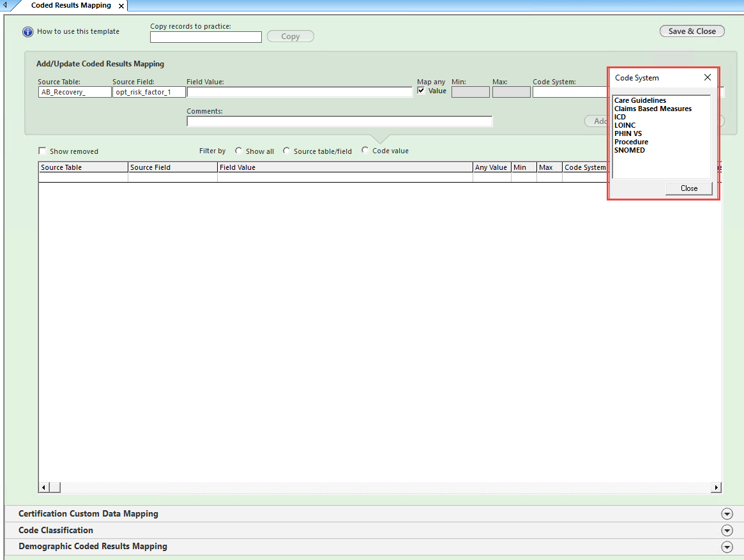744x560 pixels.
Task: Click the Source Table input field
Action: pos(75,92)
